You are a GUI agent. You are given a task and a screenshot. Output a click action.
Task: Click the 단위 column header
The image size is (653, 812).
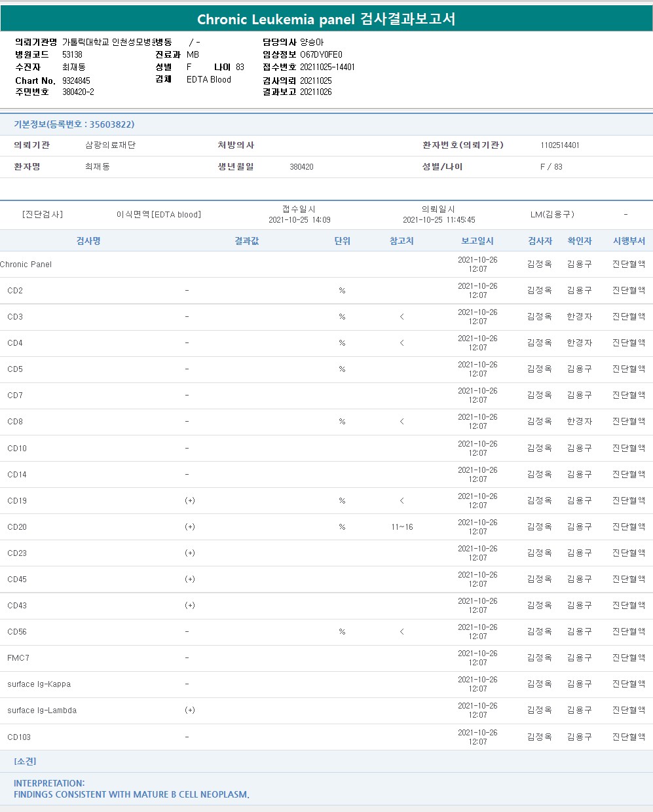342,241
